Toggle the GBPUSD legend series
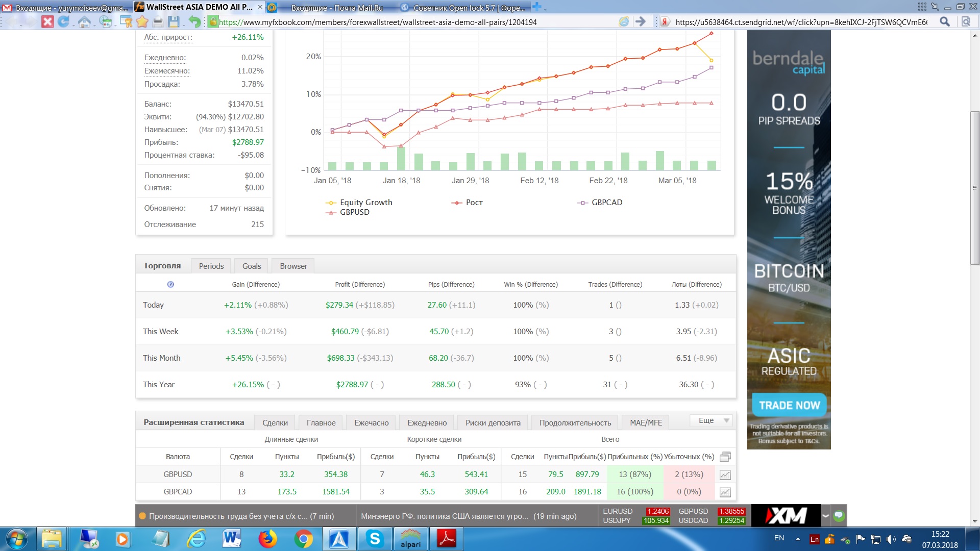Screen dimensions: 980x551 click(x=348, y=212)
